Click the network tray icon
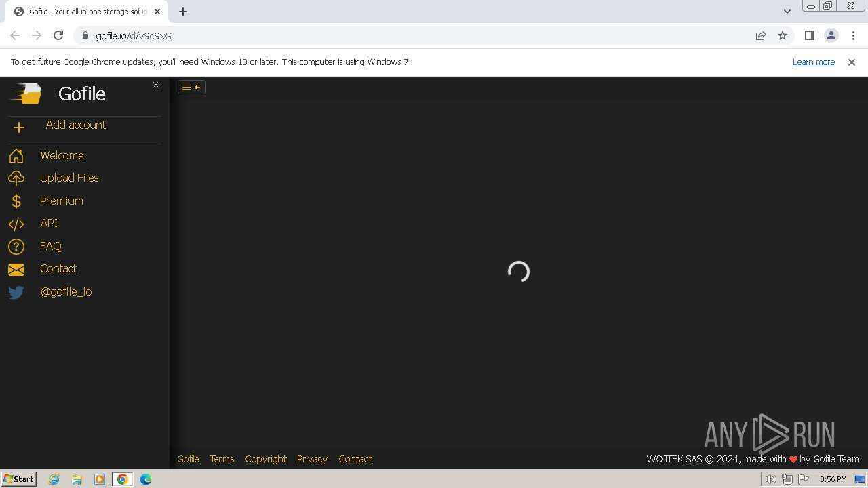Image resolution: width=868 pixels, height=488 pixels. pos(787,479)
